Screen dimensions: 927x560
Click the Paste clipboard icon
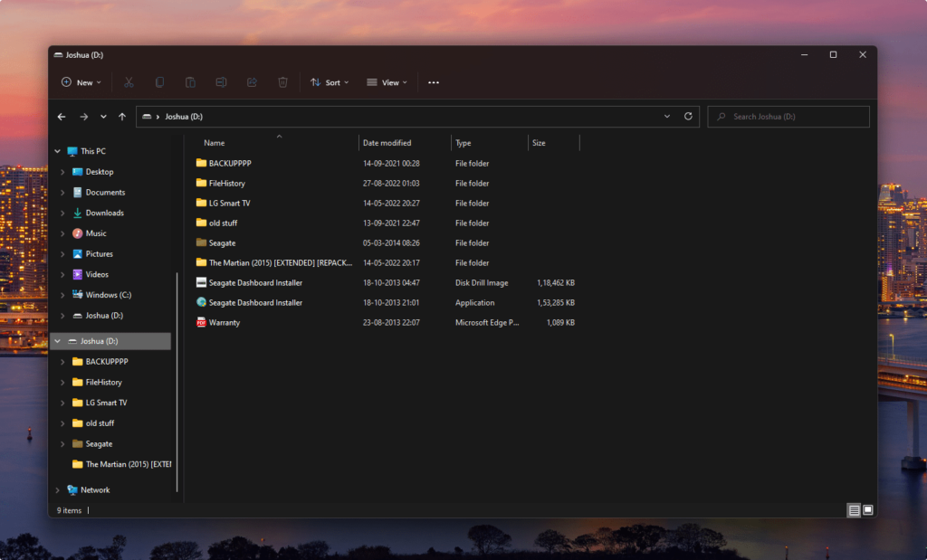click(190, 82)
